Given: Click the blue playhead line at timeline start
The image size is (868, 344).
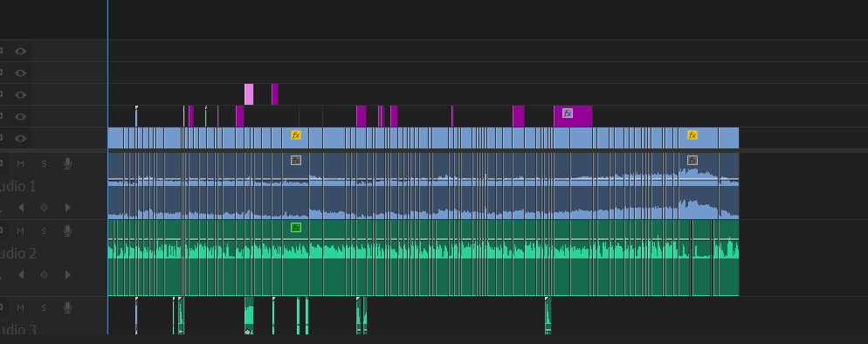Looking at the screenshot, I should click(x=108, y=166).
